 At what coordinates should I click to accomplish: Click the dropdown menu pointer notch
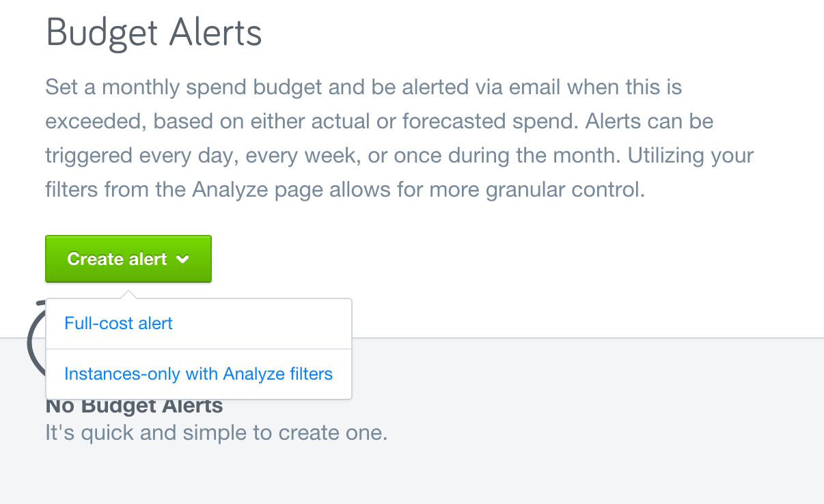128,294
